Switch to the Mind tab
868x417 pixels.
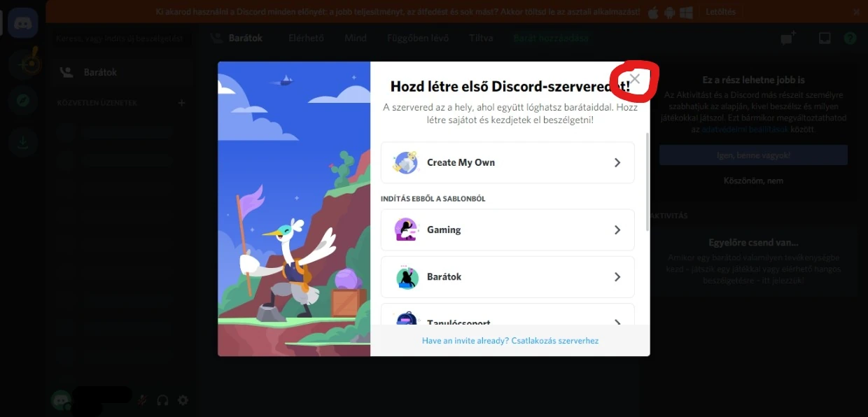[x=356, y=38]
